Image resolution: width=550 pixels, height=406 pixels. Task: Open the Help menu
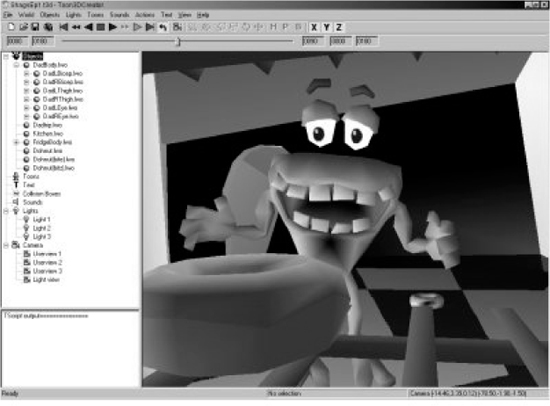[203, 15]
